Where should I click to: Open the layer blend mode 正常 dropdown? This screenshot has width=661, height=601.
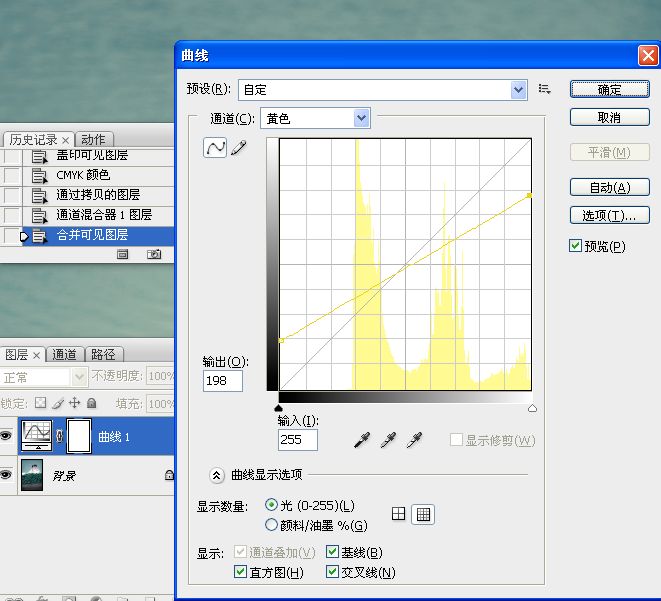point(44,377)
